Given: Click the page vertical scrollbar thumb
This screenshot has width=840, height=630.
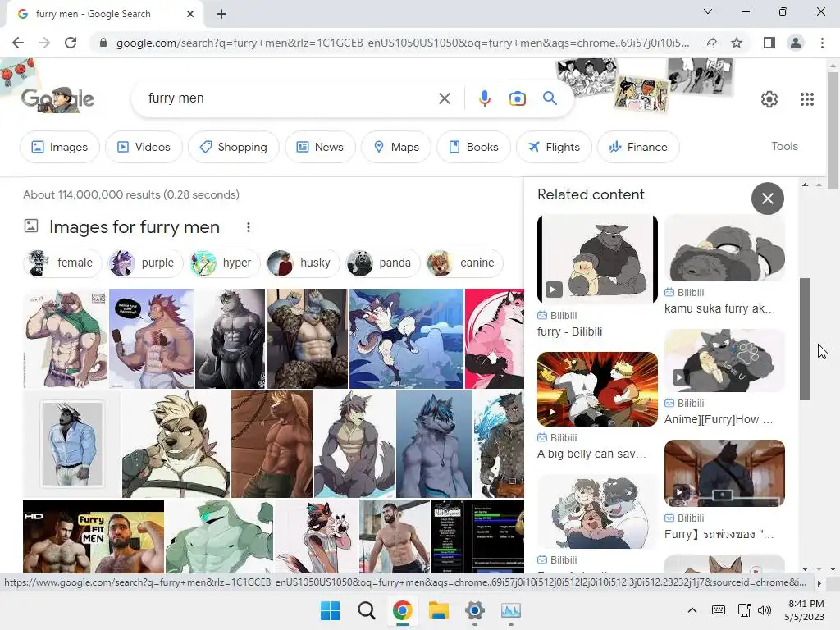Looking at the screenshot, I should pyautogui.click(x=833, y=130).
